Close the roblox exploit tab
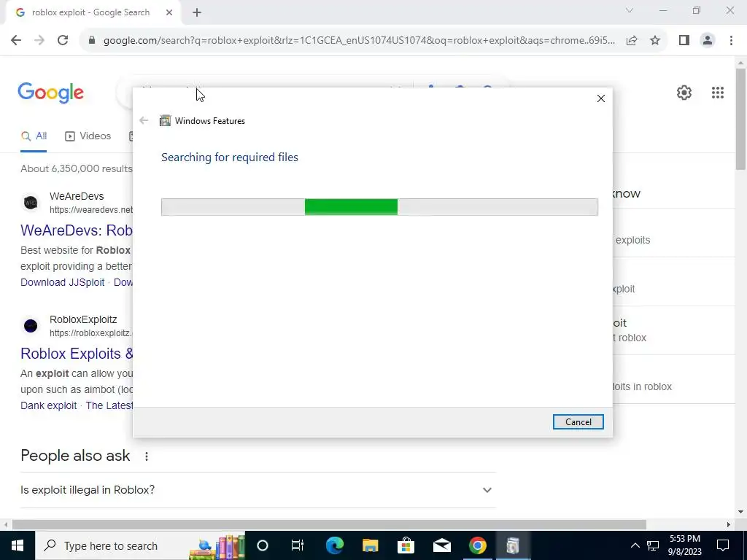 (169, 13)
